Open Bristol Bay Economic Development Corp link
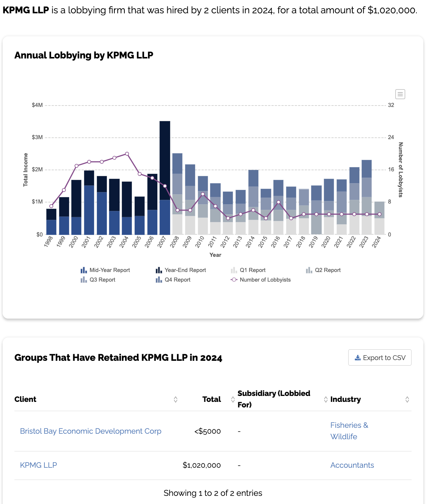Screen dimensions: 433x504 (91, 431)
